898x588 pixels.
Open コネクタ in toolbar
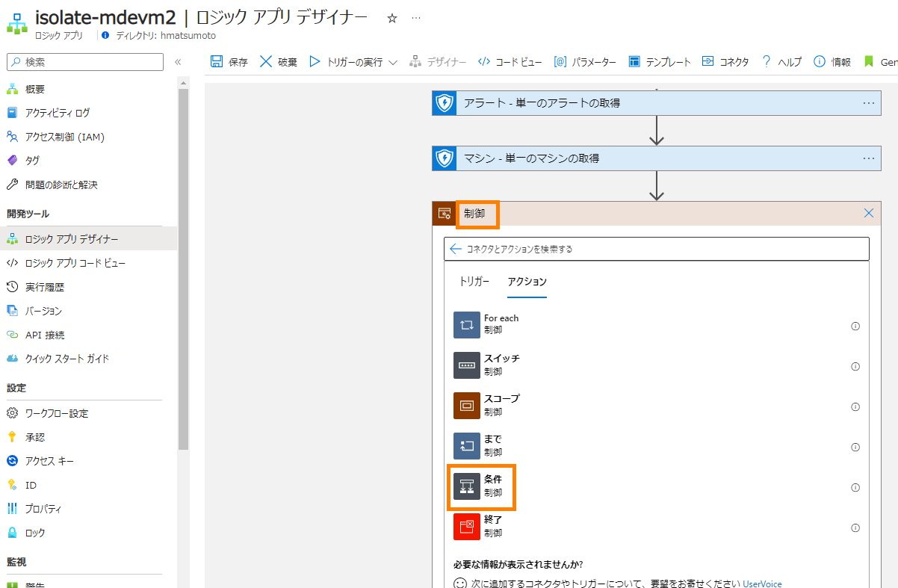725,62
